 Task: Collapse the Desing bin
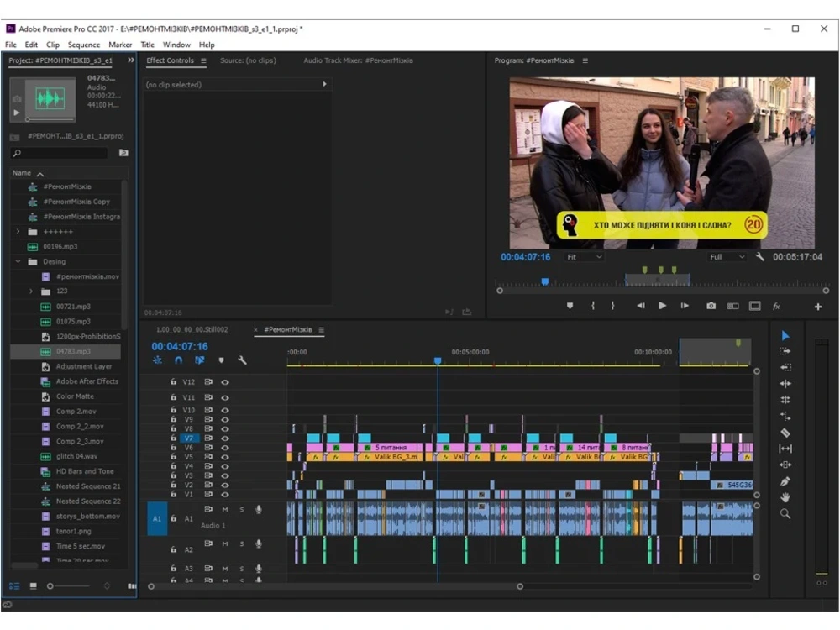pos(18,261)
